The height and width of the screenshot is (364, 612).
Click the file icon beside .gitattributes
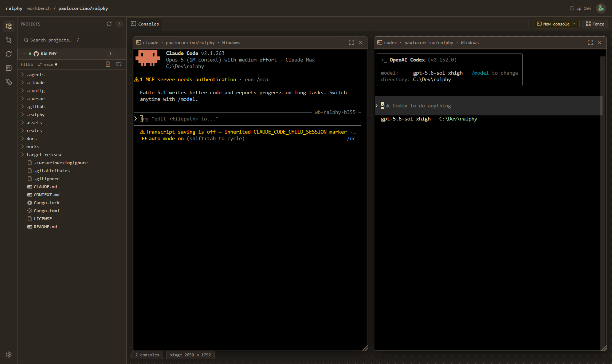[x=30, y=171]
